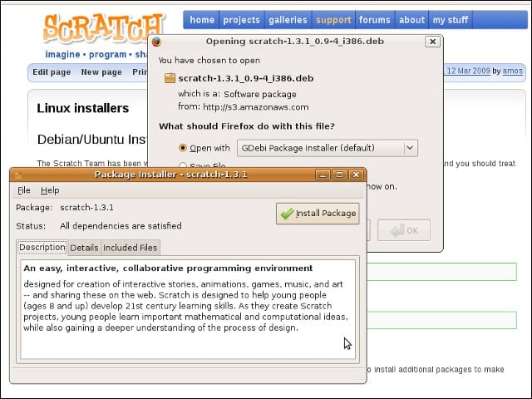The height and width of the screenshot is (399, 532).
Task: Open the GDebi Package Installer combo box
Action: [328, 148]
